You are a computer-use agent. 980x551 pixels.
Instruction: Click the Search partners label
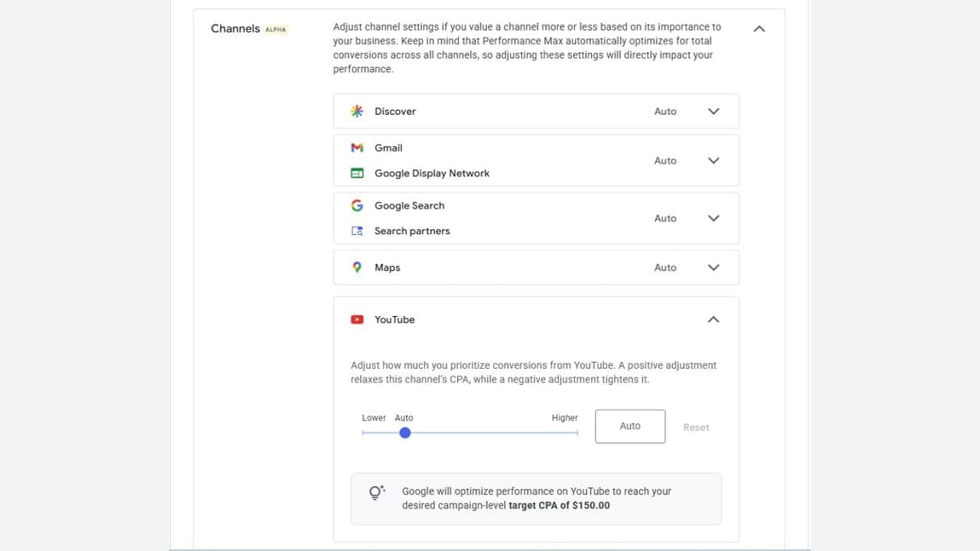point(412,230)
